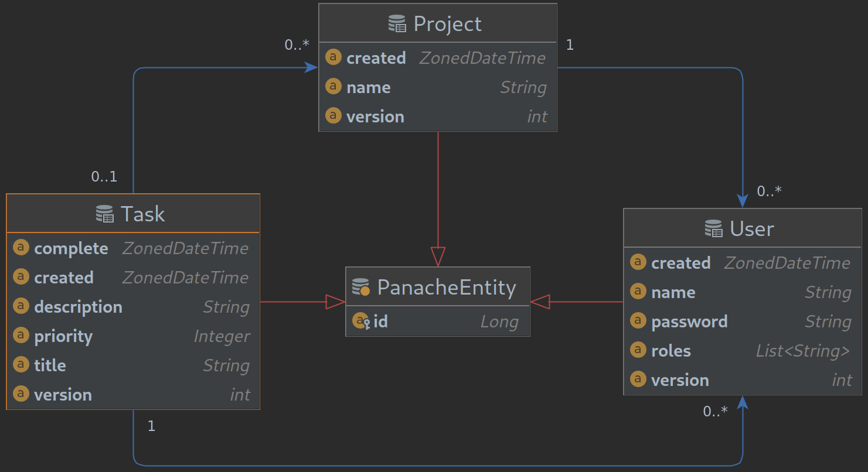Screen dimensions: 868x472
Task: Click the PanacheEntity class title
Action: pos(447,287)
